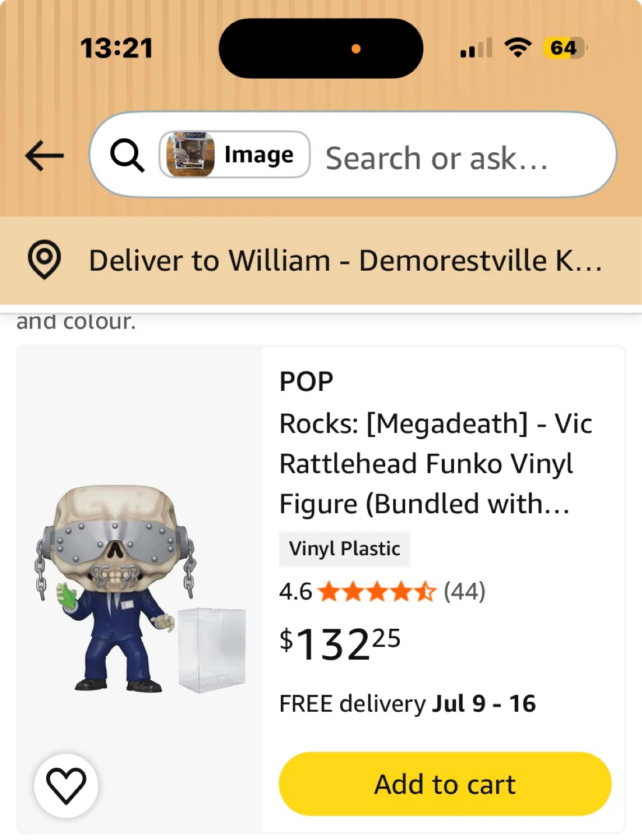
Task: Tap the back arrow icon
Action: (44, 156)
